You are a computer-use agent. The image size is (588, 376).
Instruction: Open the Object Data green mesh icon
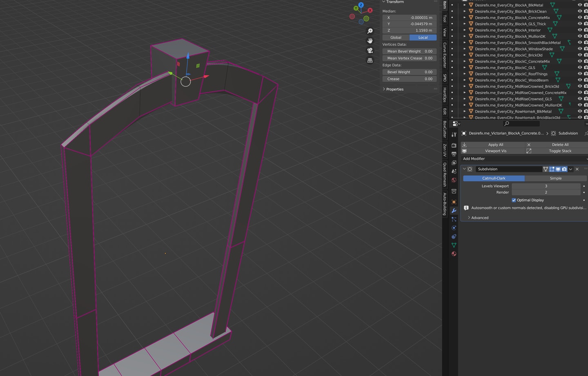click(x=454, y=245)
